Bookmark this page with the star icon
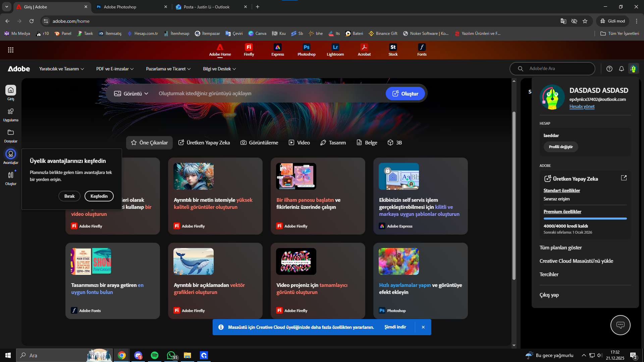 pos(585,21)
